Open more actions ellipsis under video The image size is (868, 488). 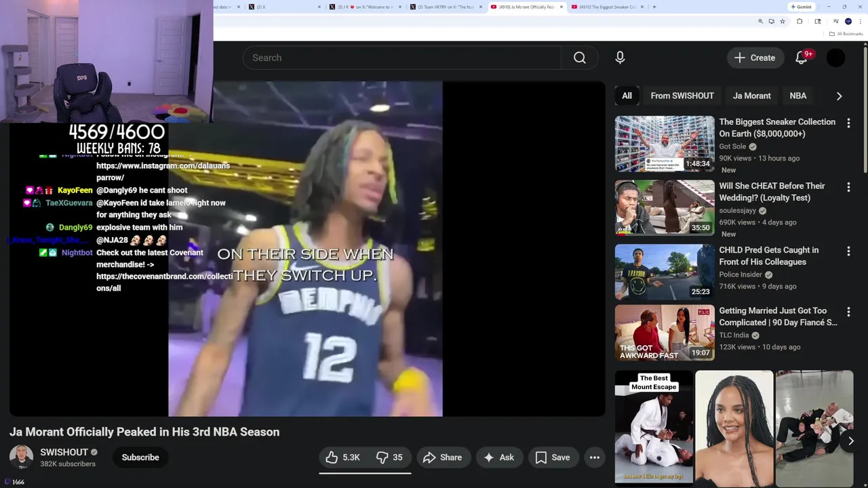pyautogui.click(x=595, y=457)
